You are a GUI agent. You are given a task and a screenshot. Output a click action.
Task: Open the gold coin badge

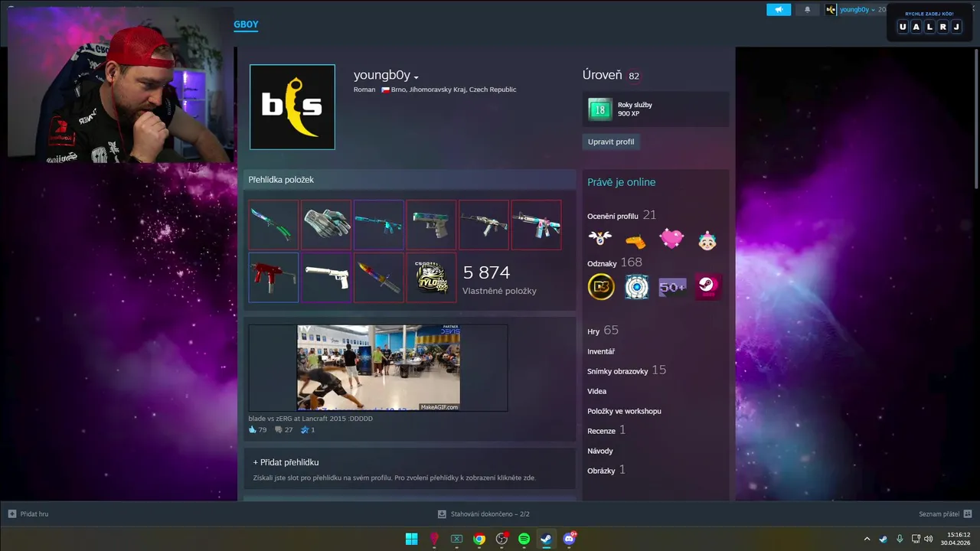click(x=601, y=287)
